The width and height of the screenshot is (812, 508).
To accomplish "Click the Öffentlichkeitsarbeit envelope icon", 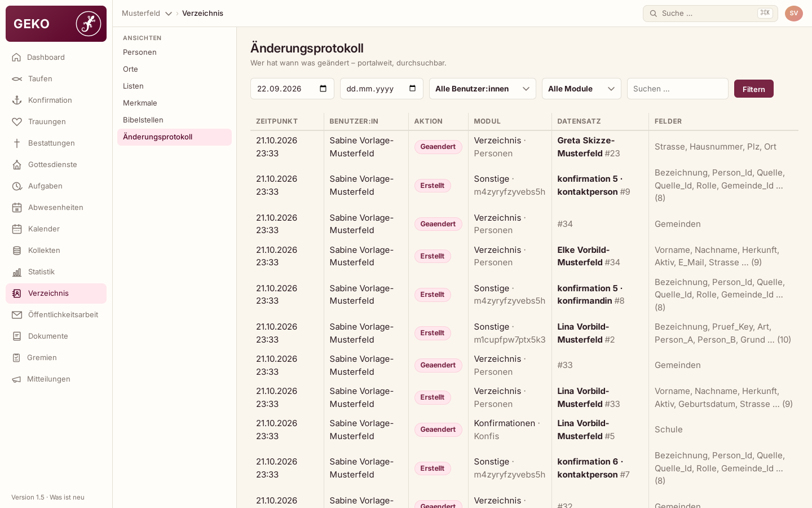I will (17, 314).
